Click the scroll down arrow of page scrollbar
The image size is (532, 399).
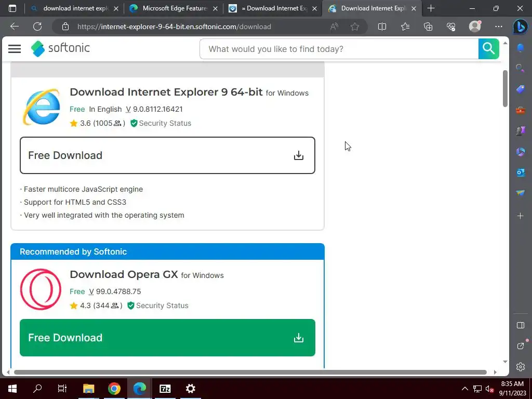pyautogui.click(x=505, y=362)
